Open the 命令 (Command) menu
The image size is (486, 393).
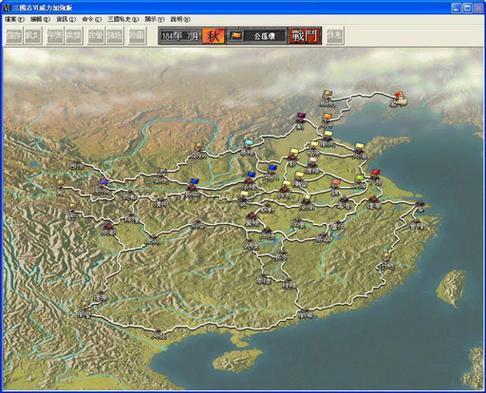point(92,19)
